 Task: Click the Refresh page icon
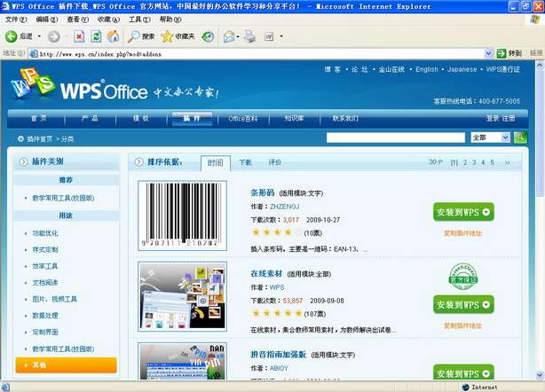96,36
